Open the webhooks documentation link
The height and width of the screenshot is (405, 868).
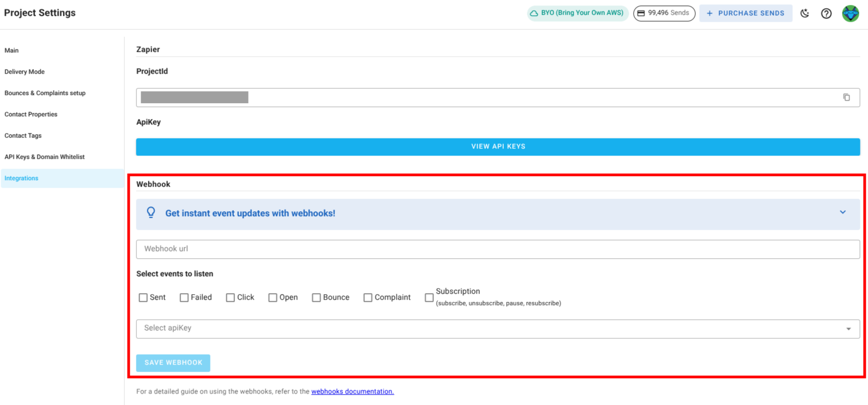pyautogui.click(x=352, y=391)
